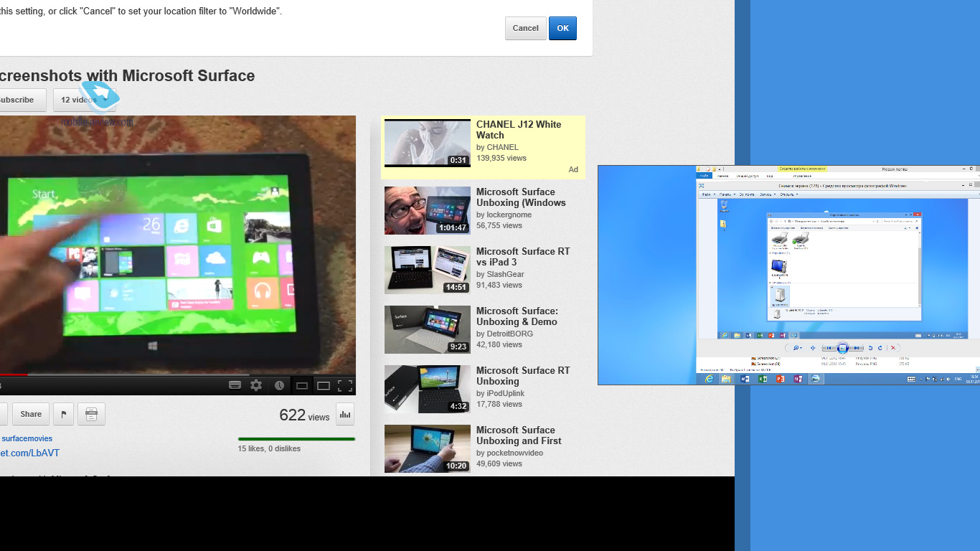Image resolution: width=980 pixels, height=551 pixels.
Task: Click "by iPodUplink" uploader text
Action: tap(500, 393)
